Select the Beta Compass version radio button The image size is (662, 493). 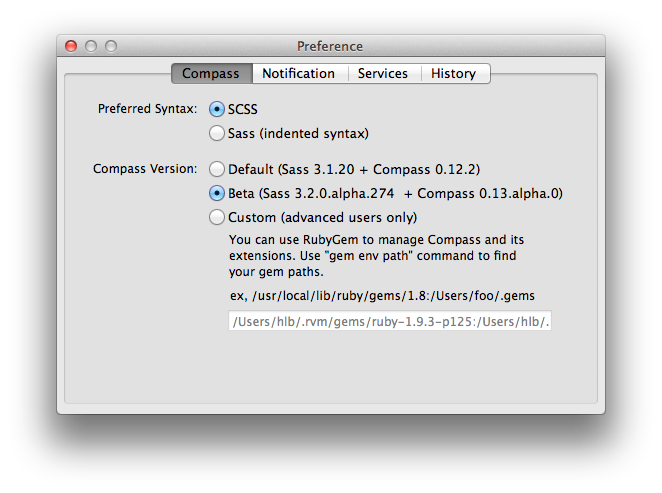(x=217, y=193)
